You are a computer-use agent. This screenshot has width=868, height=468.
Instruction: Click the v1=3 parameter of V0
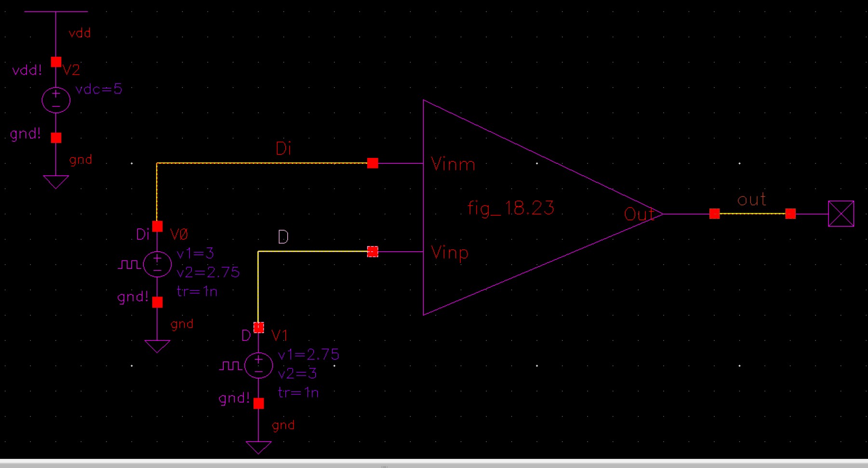pos(196,254)
